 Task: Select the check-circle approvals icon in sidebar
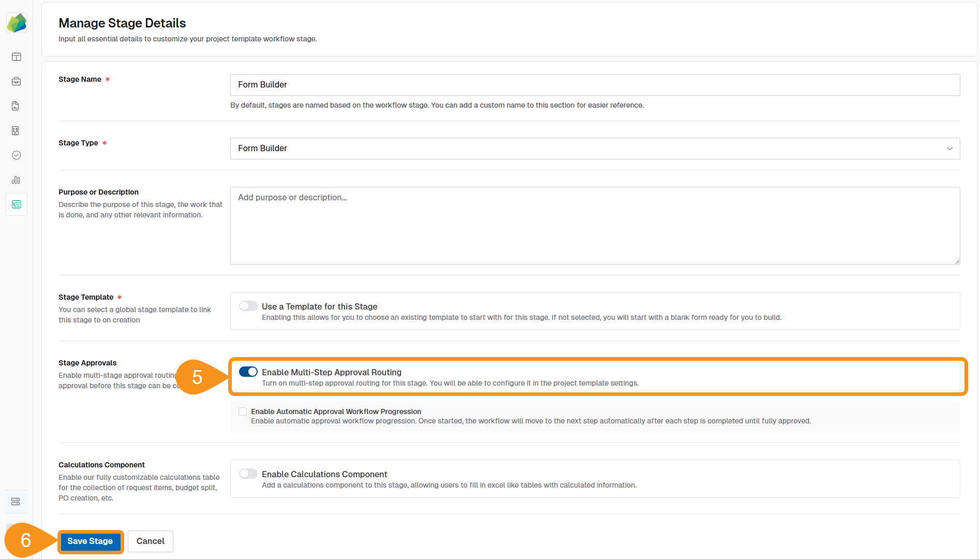tap(16, 155)
